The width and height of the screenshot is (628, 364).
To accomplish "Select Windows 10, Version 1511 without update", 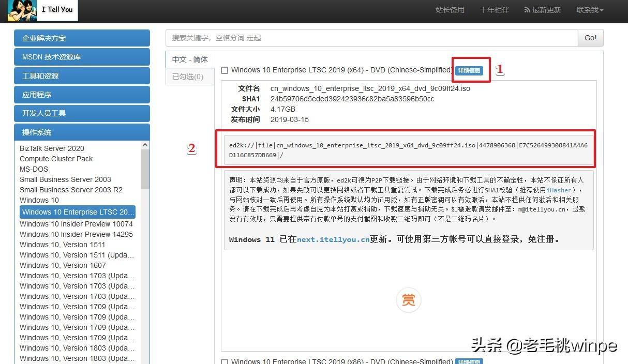I will point(62,245).
